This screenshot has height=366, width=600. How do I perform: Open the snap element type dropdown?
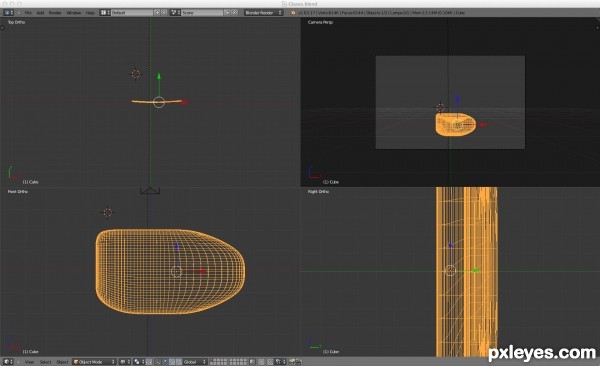[279, 362]
